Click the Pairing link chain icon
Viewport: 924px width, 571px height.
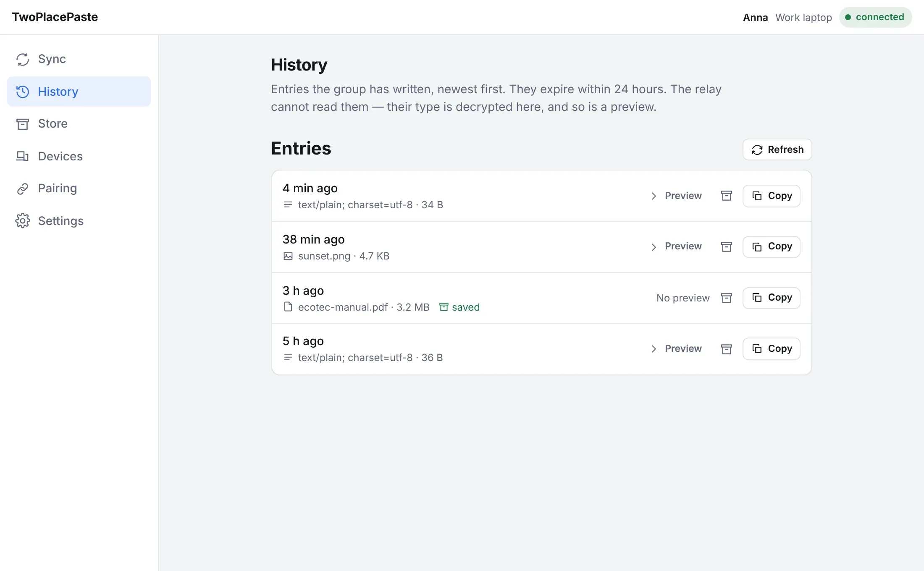point(23,189)
